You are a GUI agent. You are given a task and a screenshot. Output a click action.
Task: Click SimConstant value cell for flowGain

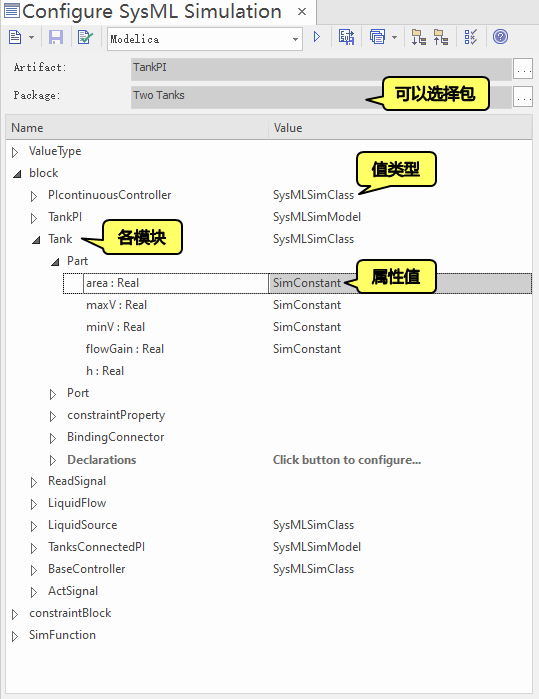(x=307, y=349)
